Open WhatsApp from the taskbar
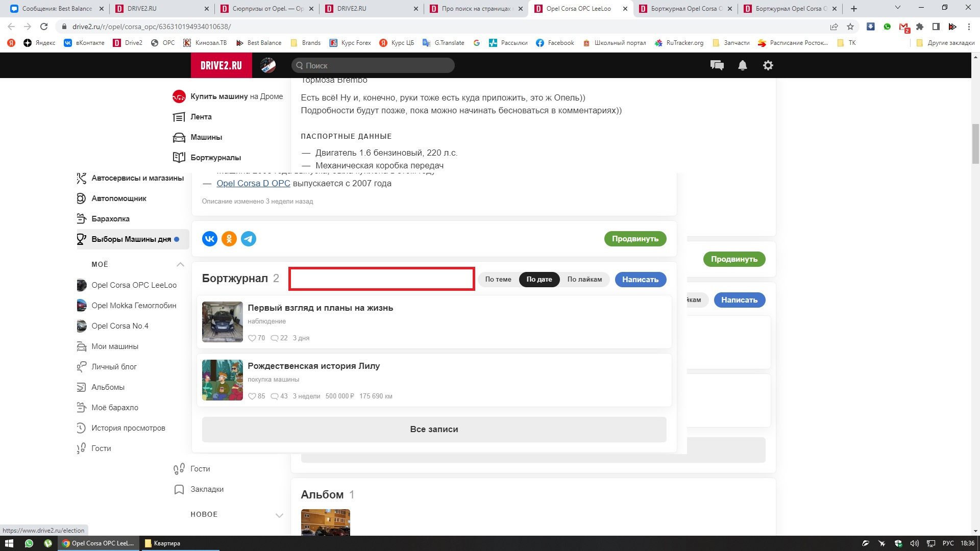980x551 pixels. click(29, 543)
